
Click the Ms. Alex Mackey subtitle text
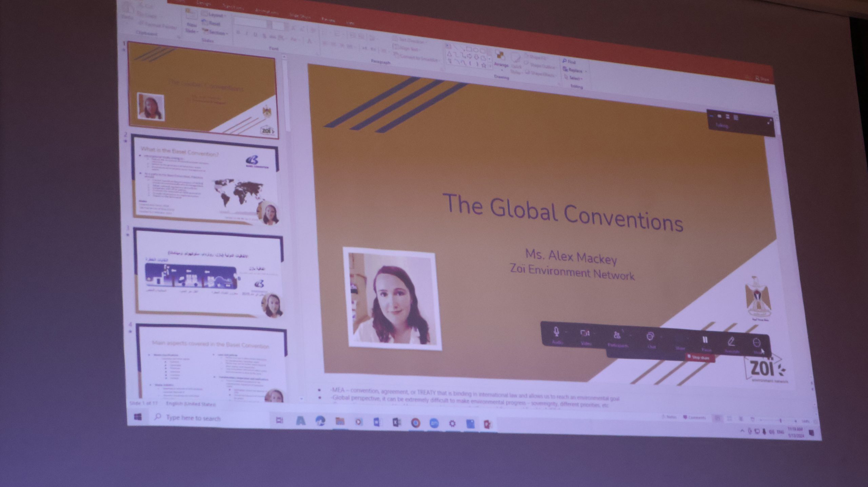[x=571, y=257]
